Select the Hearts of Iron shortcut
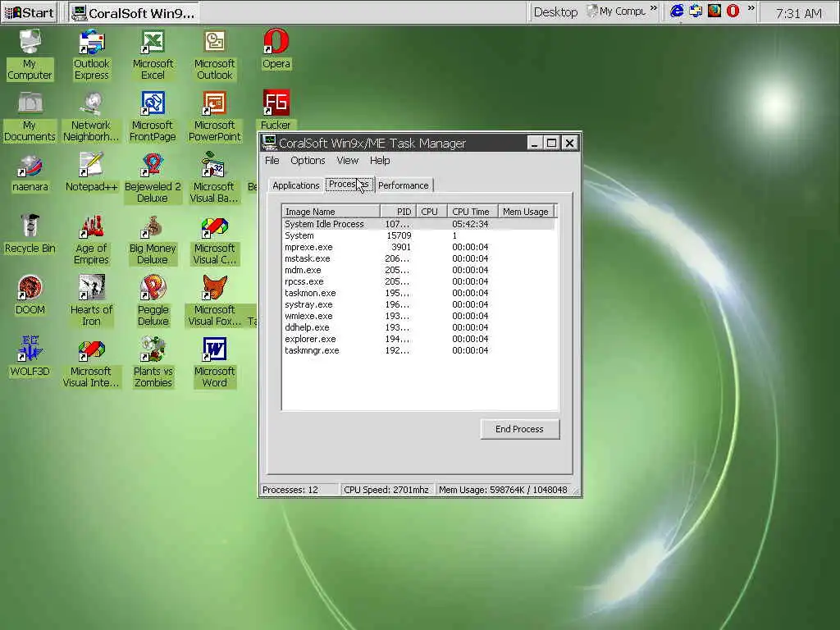 click(91, 301)
